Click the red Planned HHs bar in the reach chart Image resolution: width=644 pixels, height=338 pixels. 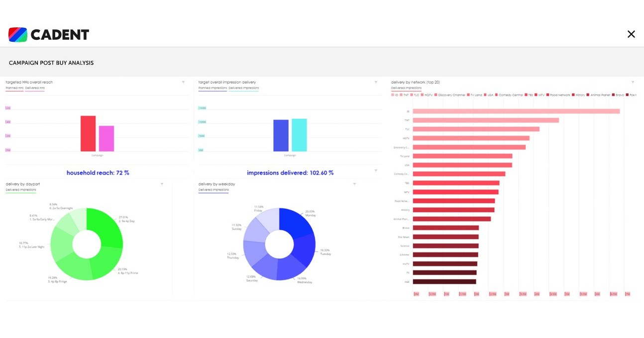tap(87, 134)
